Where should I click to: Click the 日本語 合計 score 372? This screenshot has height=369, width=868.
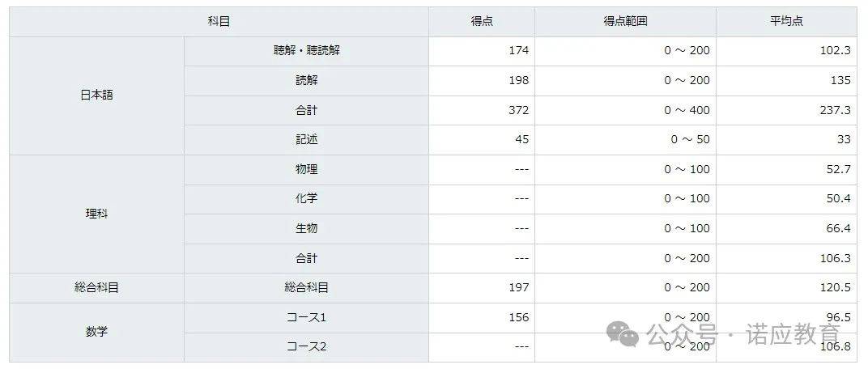point(519,110)
